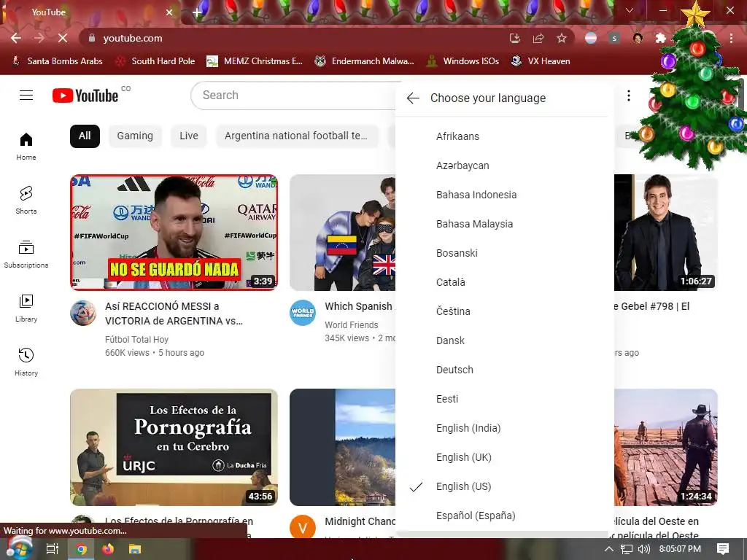Open Fútbol Total Hoy channel avatar
The height and width of the screenshot is (560, 747).
(83, 313)
